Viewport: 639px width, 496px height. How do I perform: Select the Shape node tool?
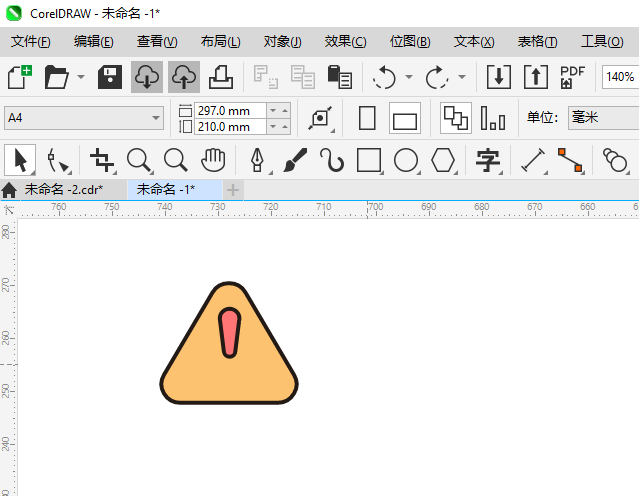(57, 160)
